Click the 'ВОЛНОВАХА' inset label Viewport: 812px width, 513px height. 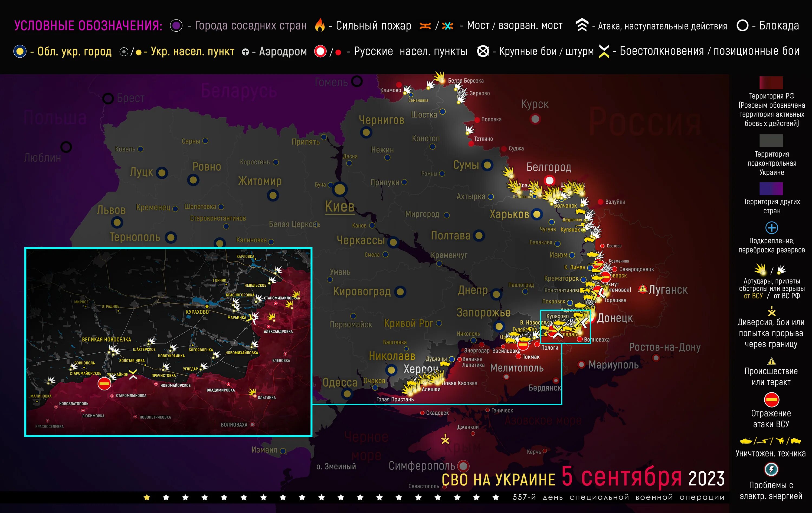click(x=234, y=425)
